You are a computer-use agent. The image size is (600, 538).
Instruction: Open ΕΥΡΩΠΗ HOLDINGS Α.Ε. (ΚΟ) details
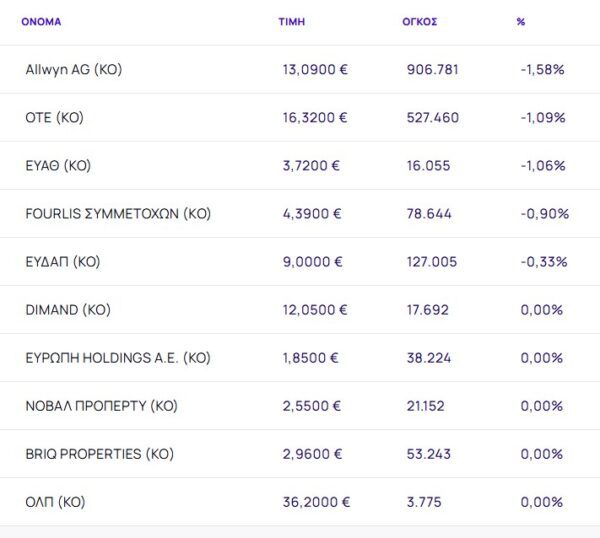pos(118,358)
